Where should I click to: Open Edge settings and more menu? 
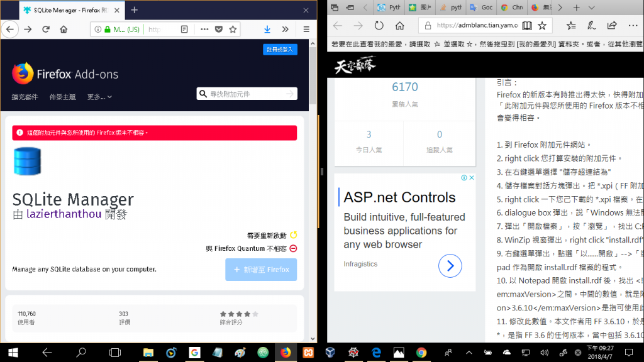click(x=633, y=25)
